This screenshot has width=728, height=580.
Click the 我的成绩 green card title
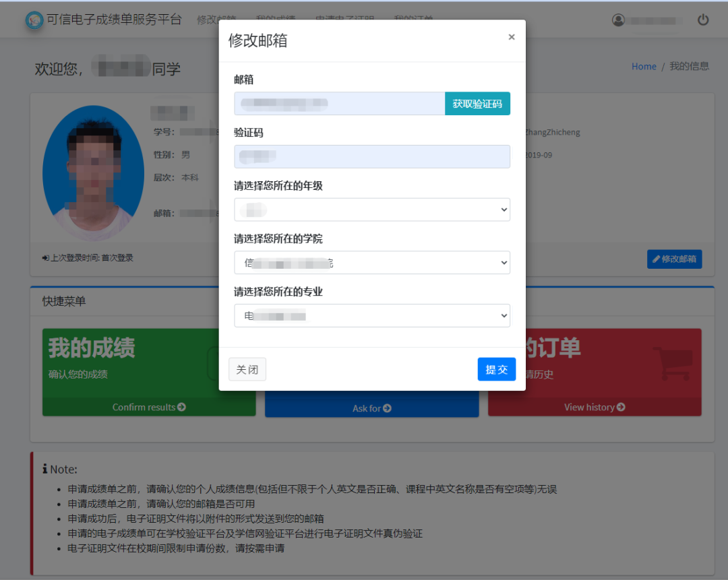[92, 348]
